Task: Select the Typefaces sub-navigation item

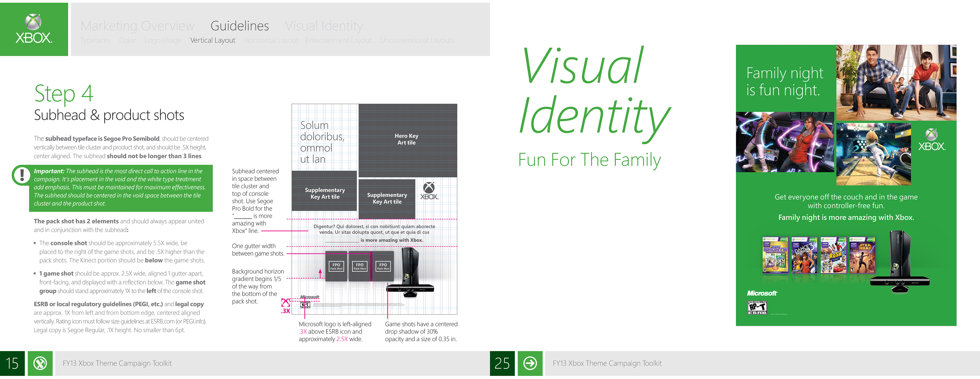Action: point(95,40)
